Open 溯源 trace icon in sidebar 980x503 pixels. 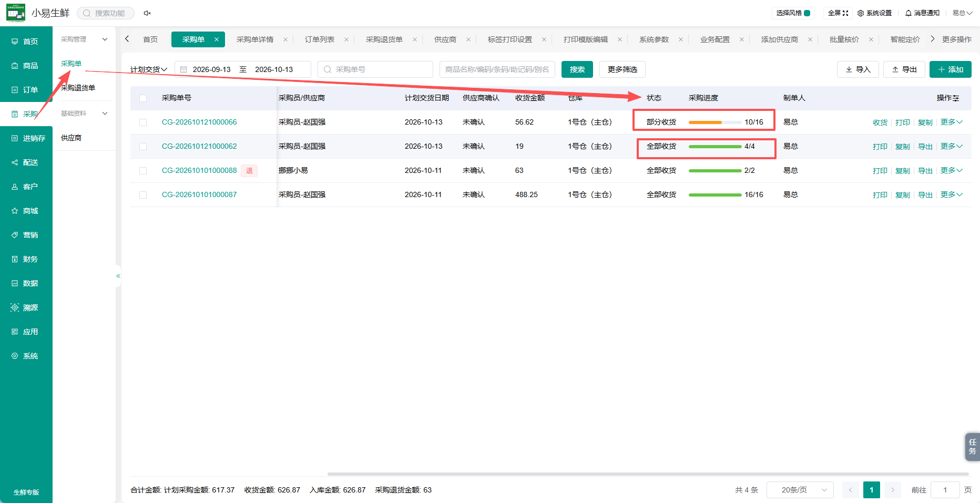(x=15, y=307)
